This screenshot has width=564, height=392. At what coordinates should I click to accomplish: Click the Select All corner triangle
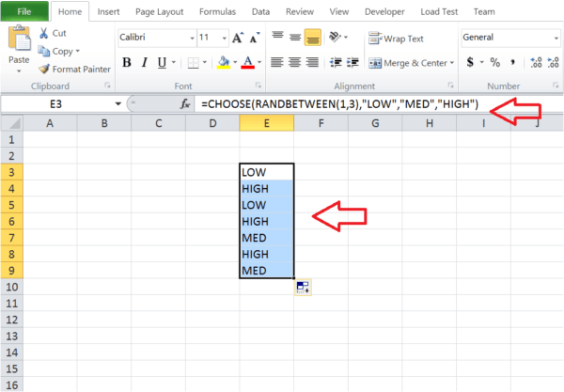12,123
